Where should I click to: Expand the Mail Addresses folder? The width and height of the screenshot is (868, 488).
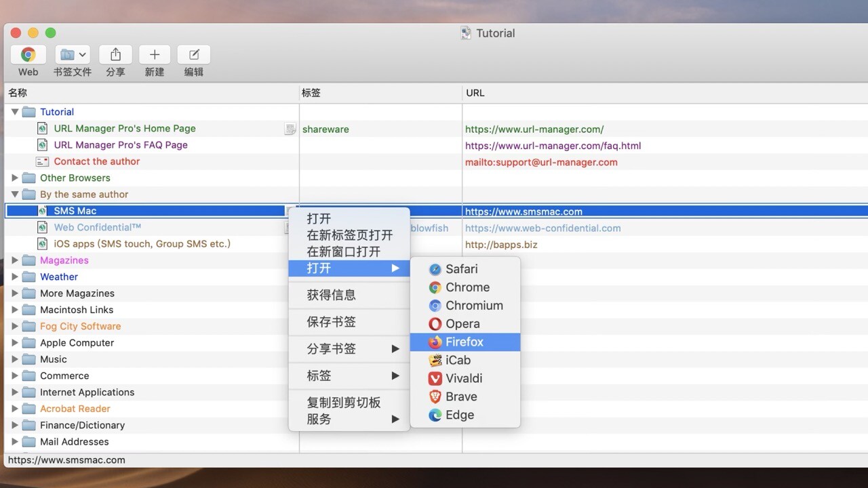pyautogui.click(x=15, y=442)
